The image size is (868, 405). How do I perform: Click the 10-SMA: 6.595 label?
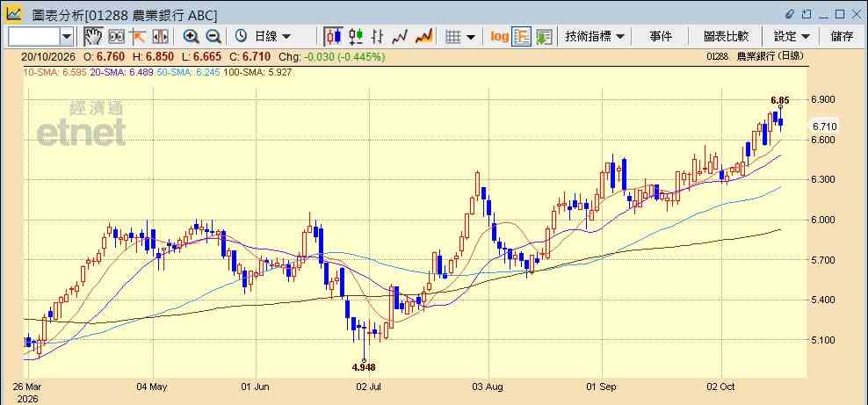(x=54, y=72)
